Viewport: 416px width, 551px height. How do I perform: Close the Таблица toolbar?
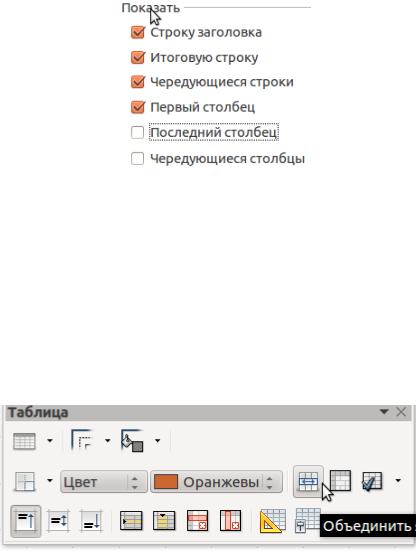click(x=401, y=411)
